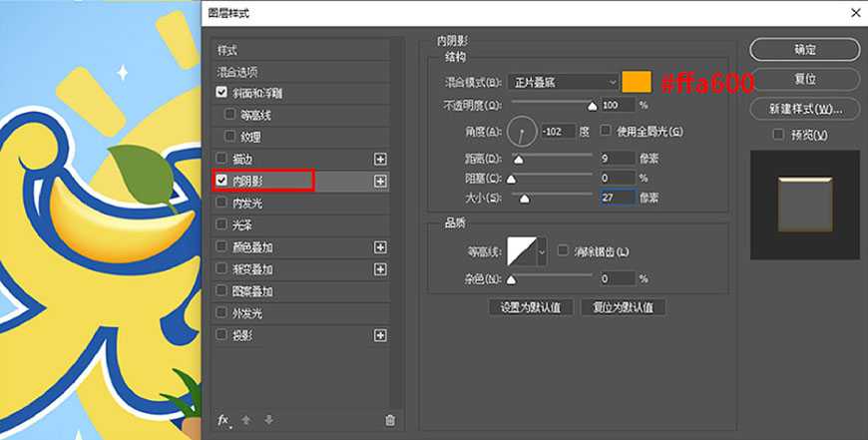Click the plus icon beside 渐变叠加
The height and width of the screenshot is (440, 868).
click(x=380, y=269)
